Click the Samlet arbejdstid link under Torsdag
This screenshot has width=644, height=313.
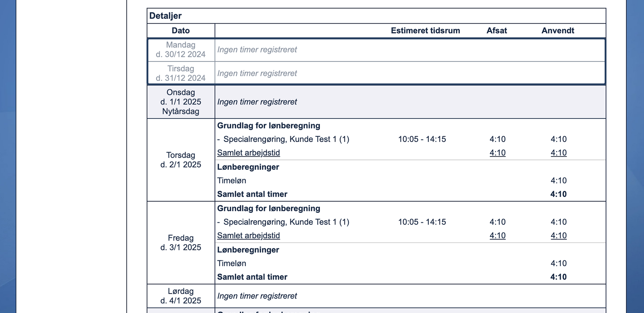248,153
